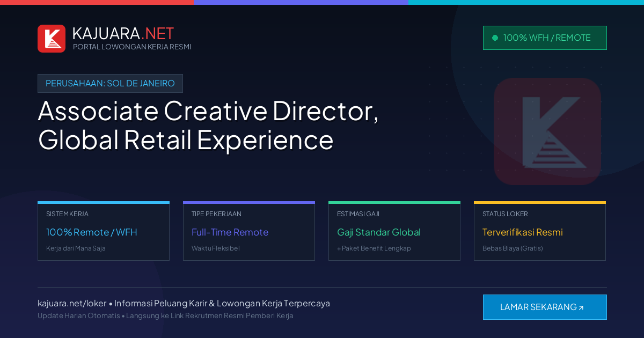Image resolution: width=644 pixels, height=338 pixels.
Task: Open the Sistem Kerja info card
Action: (104, 231)
